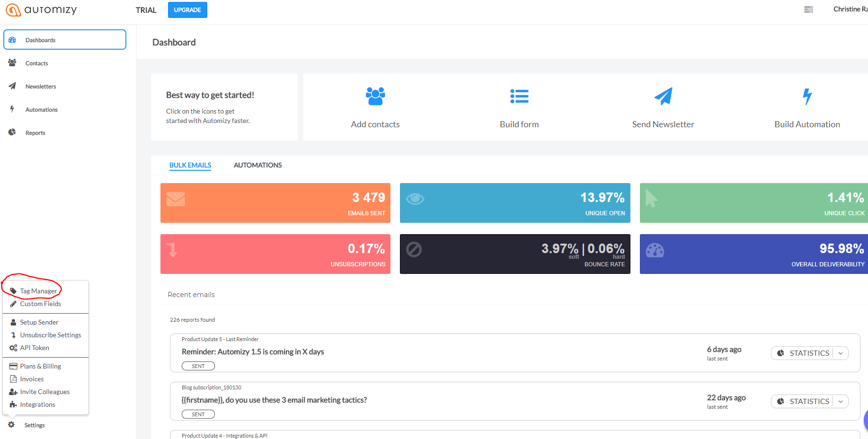Click the cursor icon on Unique Click card
This screenshot has height=439, width=868.
(651, 199)
